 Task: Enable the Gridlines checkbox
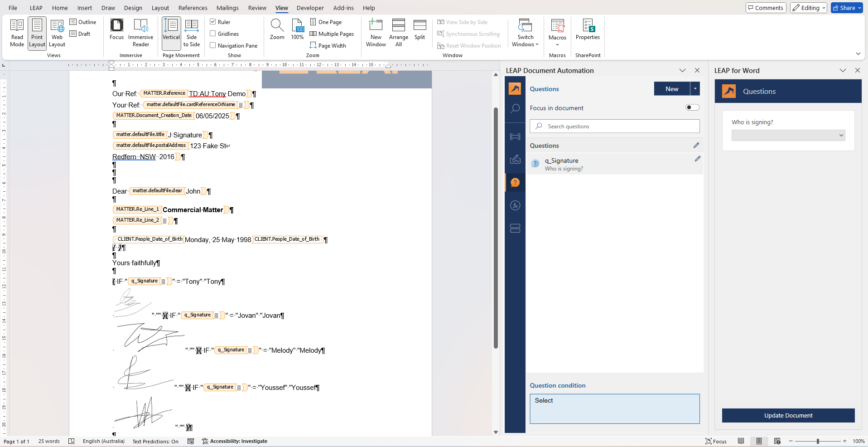tap(213, 34)
